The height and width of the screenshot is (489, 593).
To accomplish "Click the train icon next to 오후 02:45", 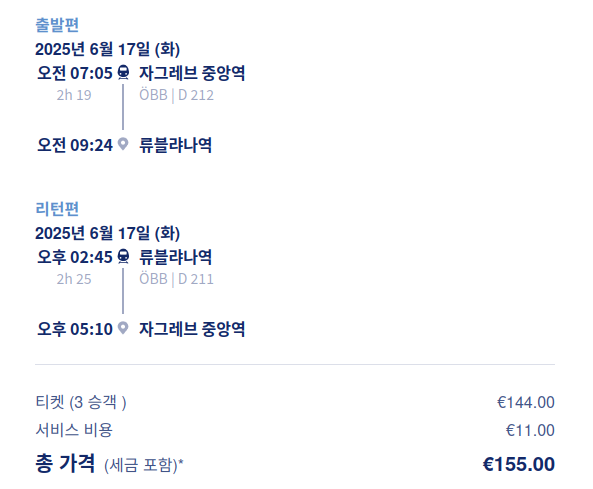I will click(123, 256).
